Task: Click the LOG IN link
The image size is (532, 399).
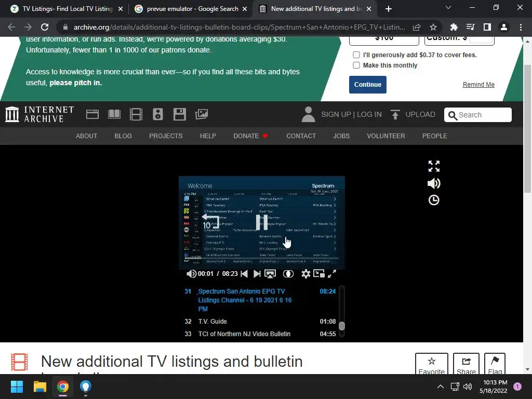Action: (x=369, y=114)
